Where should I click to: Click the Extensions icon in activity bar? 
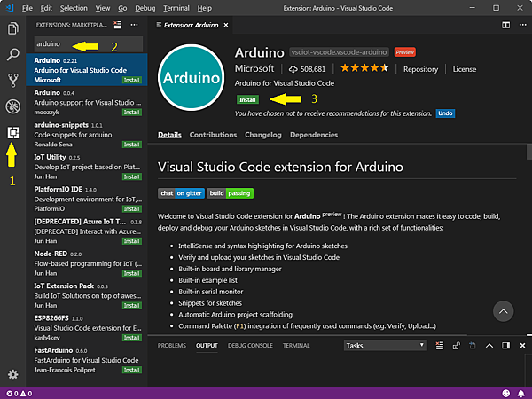12,133
